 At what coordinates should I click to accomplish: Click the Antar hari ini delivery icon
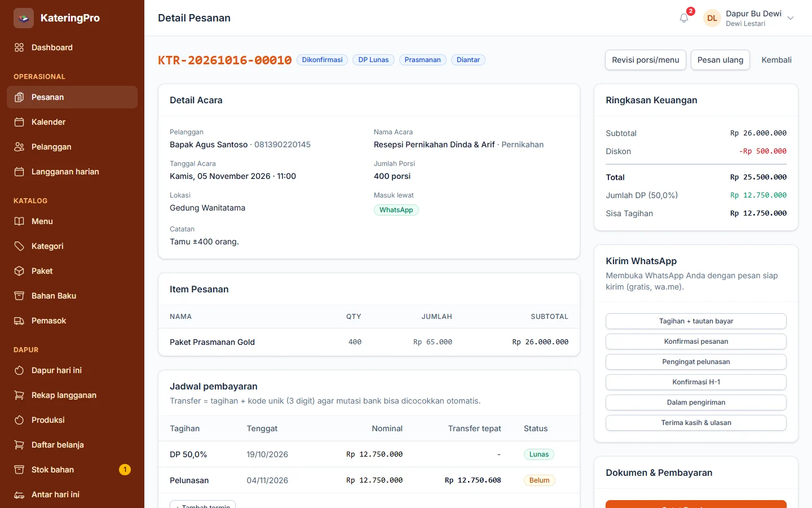19,494
